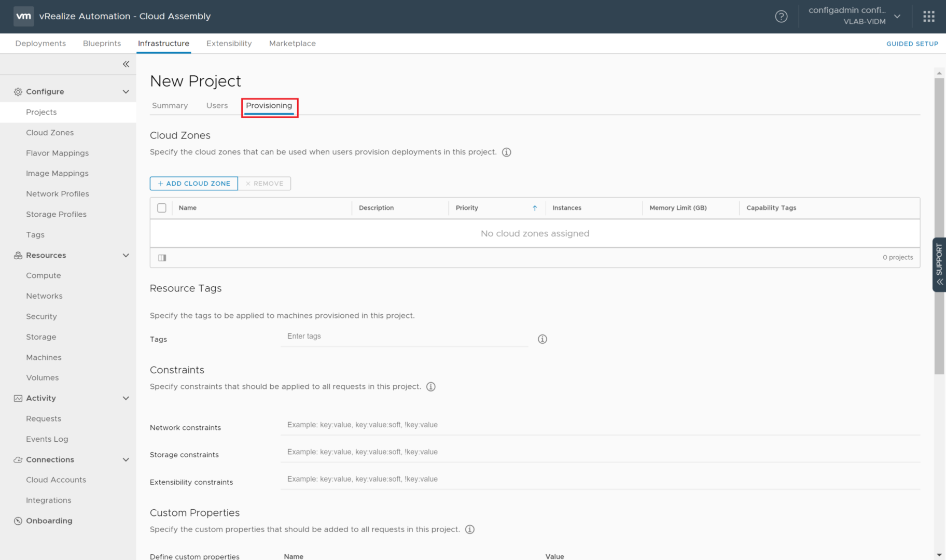Viewport: 946px width, 560px height.
Task: Focus the Extensibility constraints input field
Action: pos(601,480)
